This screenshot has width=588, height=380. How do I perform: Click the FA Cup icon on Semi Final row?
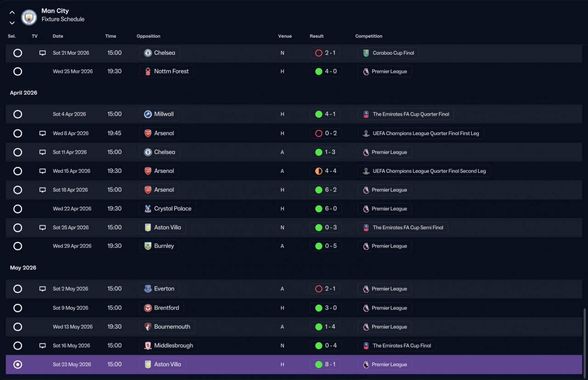pyautogui.click(x=366, y=227)
